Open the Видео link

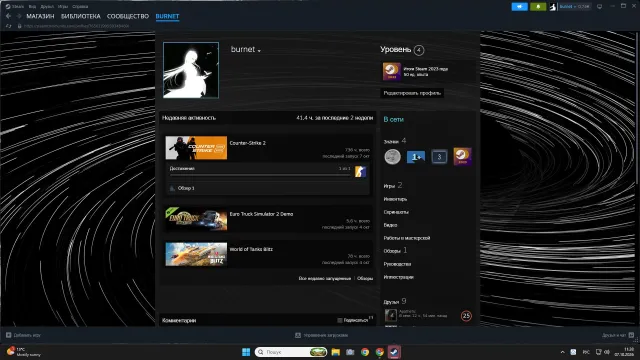390,225
